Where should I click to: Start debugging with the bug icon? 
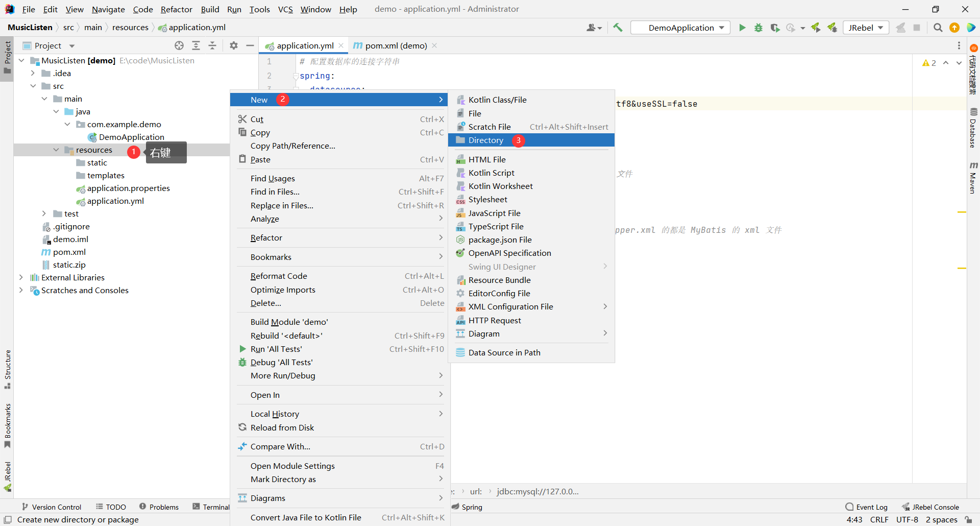click(758, 28)
